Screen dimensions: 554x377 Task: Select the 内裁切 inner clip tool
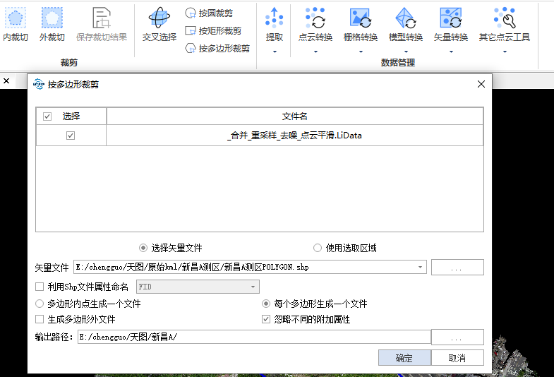15,24
